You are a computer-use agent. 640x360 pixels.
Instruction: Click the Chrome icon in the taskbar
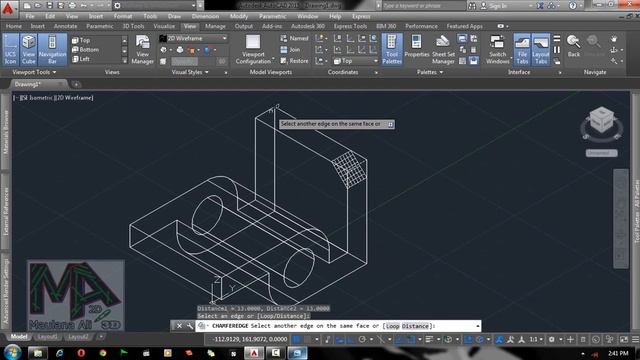pyautogui.click(x=102, y=353)
